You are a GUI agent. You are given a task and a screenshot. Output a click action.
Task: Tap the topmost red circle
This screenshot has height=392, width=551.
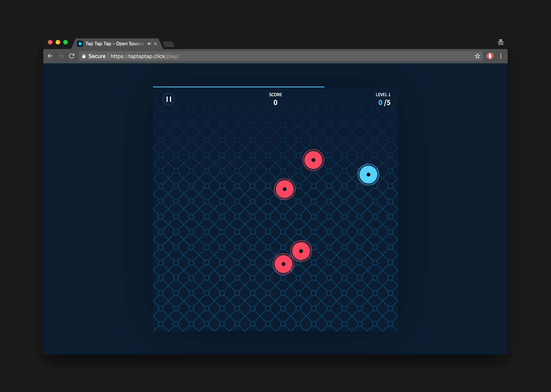tap(313, 160)
